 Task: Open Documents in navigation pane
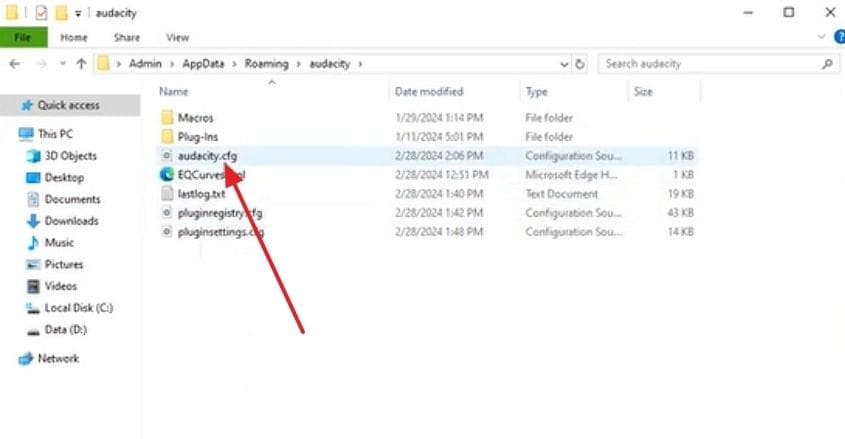[72, 199]
